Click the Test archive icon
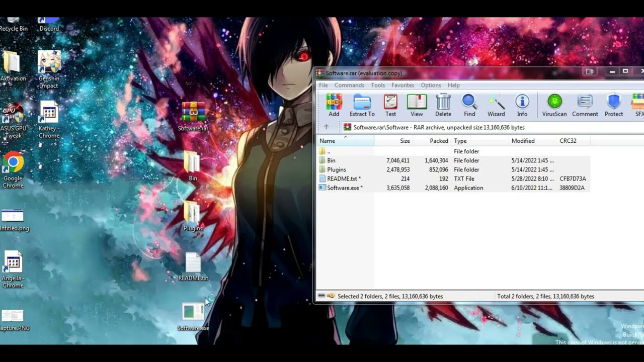The width and height of the screenshot is (644, 362). click(x=390, y=106)
